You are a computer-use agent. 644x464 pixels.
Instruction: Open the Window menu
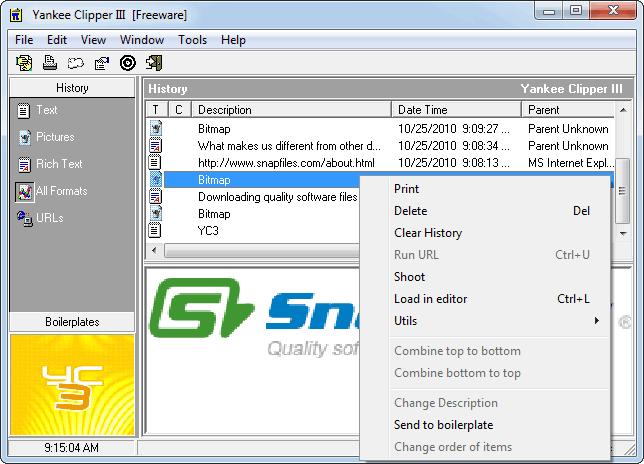[x=142, y=40]
